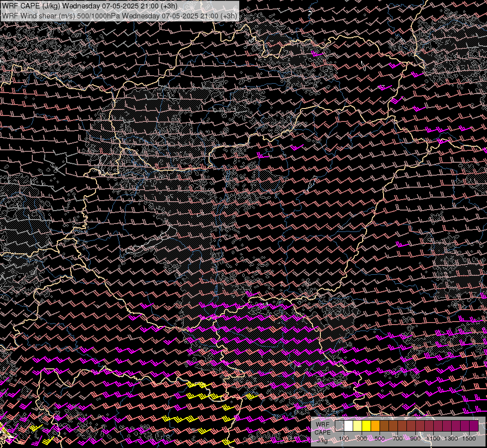487x448 pixels.
Task: Click the "300" tick label in legend
Action: coord(362,439)
